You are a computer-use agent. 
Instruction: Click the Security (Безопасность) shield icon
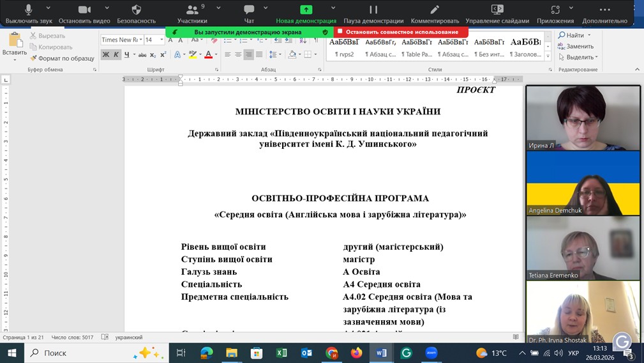136,10
